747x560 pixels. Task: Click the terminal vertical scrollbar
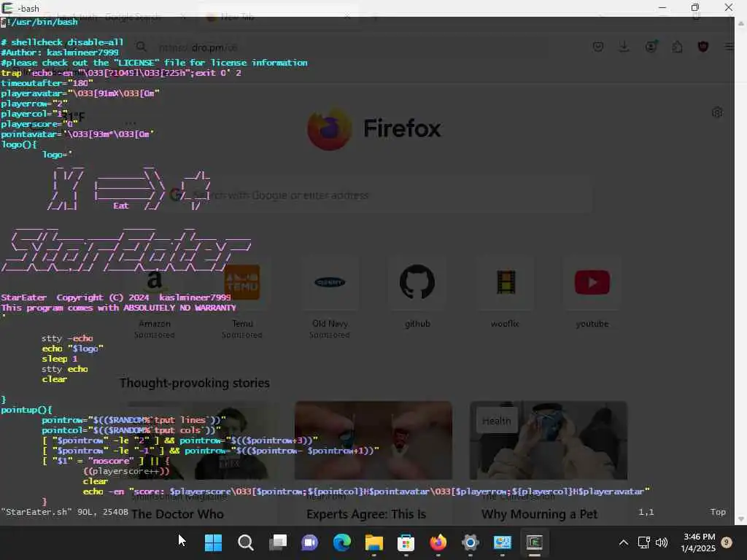pyautogui.click(x=741, y=271)
